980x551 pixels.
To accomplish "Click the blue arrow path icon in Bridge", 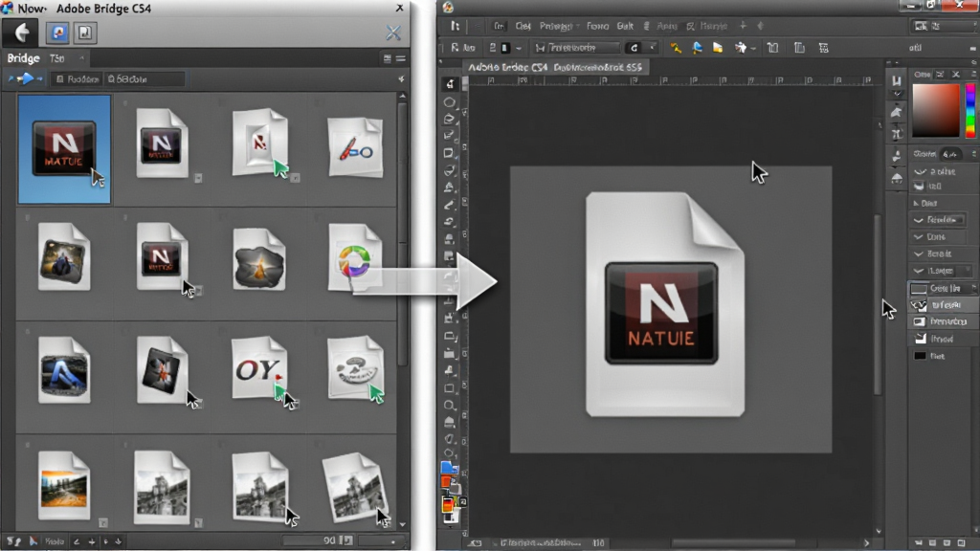I will (x=25, y=78).
